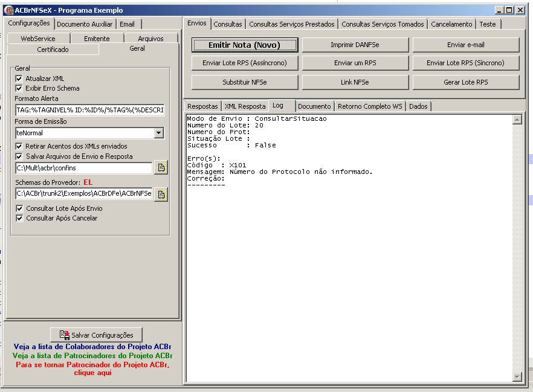Focus the C:\Mult\acbr\confins path field
Screen dimensions: 533x392
pos(84,168)
